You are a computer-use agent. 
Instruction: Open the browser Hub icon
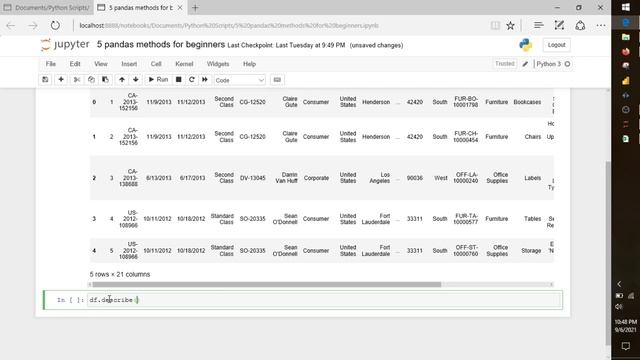pos(538,25)
